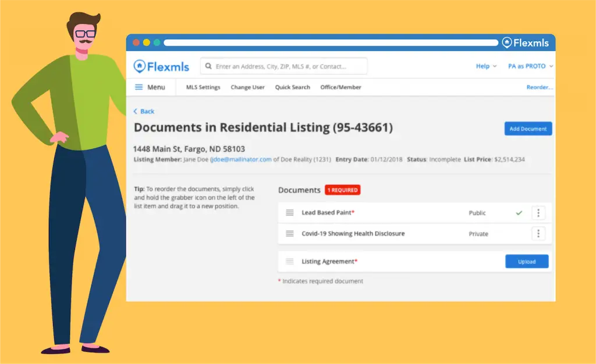Open Quick Search from menu bar

pos(292,87)
